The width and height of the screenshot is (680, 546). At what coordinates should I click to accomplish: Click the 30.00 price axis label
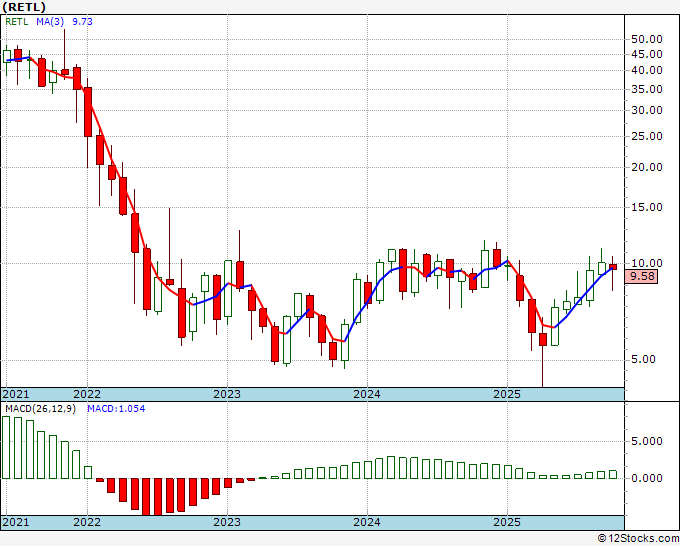tap(647, 111)
